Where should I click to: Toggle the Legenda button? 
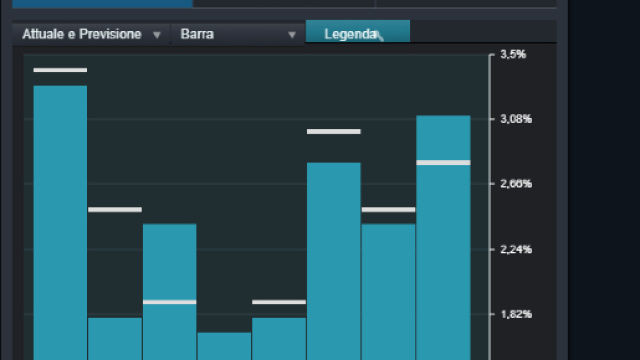pos(358,31)
